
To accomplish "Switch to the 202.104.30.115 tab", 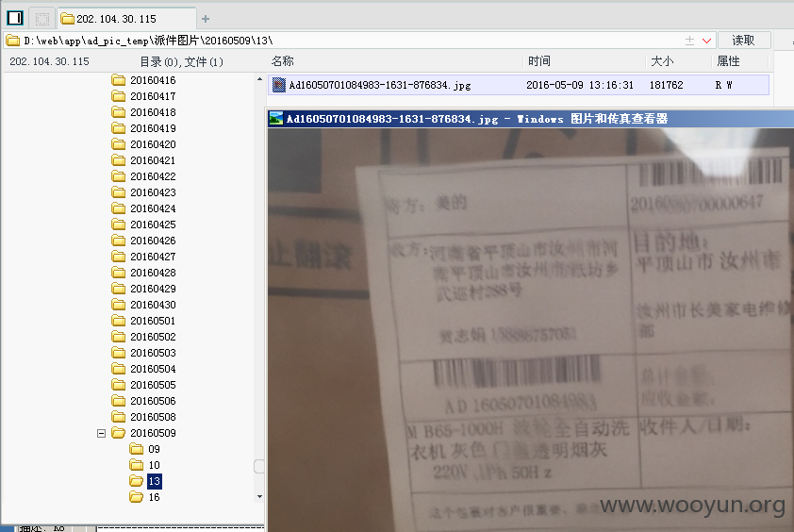I will point(126,19).
